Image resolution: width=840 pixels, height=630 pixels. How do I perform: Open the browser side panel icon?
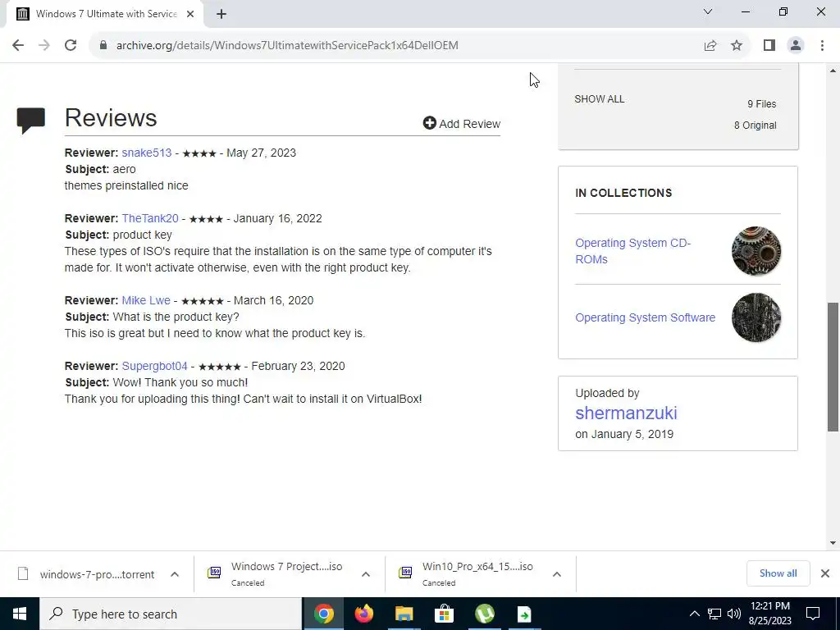(x=769, y=46)
